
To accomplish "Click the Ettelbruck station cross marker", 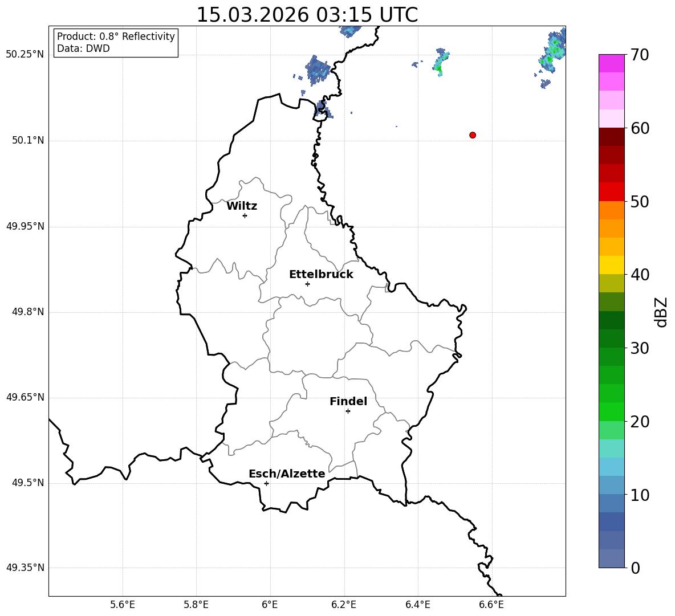I will coord(307,284).
